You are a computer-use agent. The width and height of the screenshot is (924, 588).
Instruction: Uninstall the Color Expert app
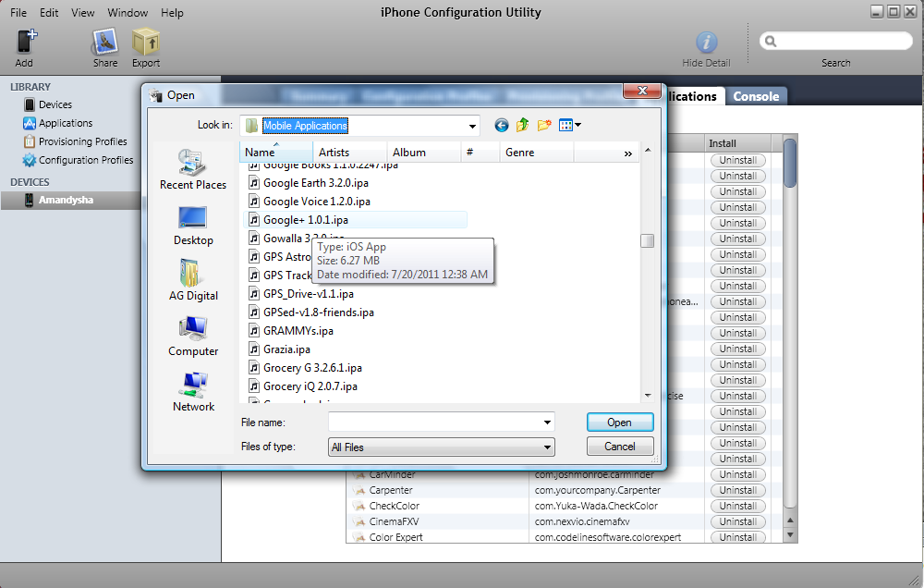(737, 537)
